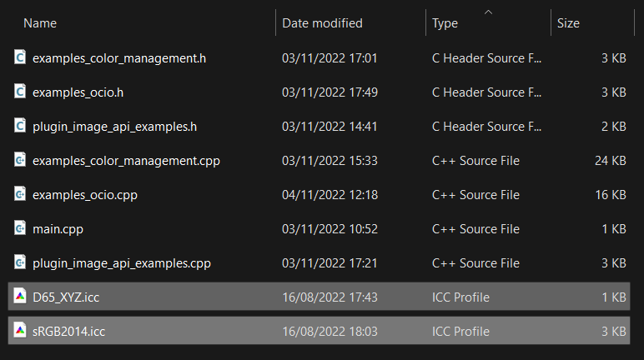Click the examples_ocio.h header file icon
This screenshot has width=644, height=360.
(20, 92)
